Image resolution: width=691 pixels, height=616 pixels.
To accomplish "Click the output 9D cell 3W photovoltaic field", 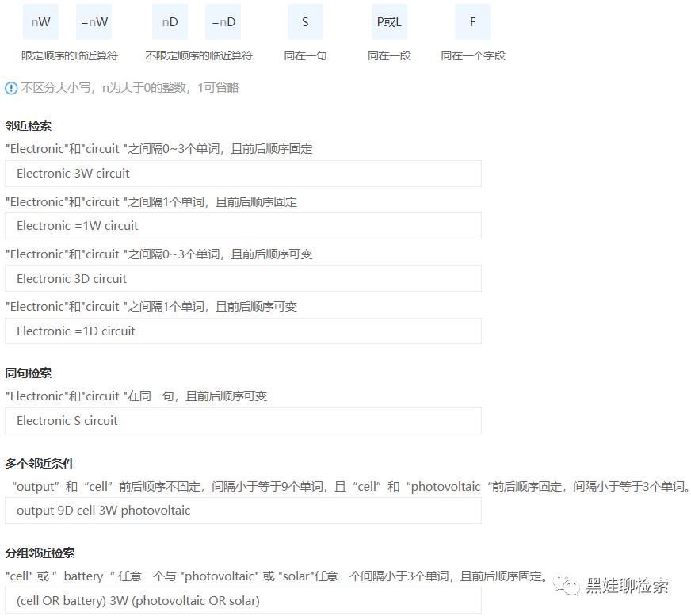I will click(243, 510).
